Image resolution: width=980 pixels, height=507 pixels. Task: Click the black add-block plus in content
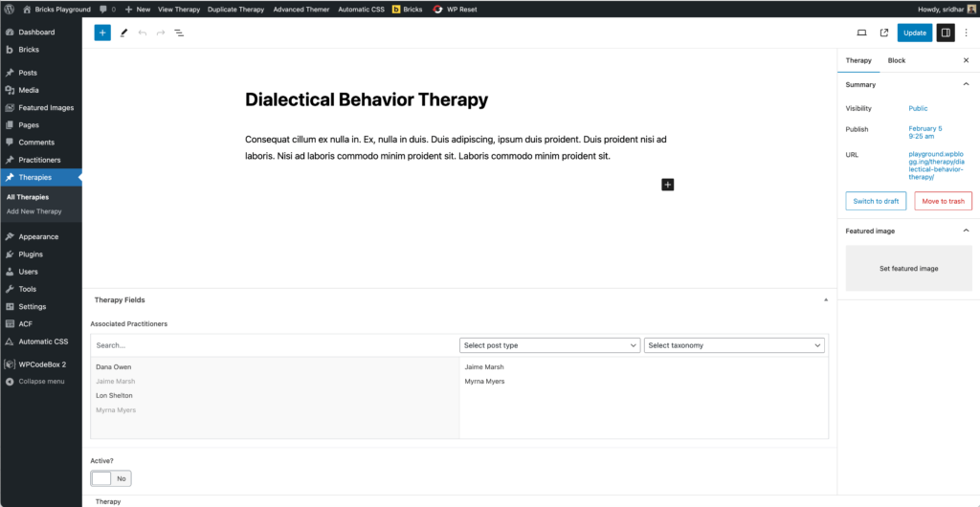tap(667, 185)
